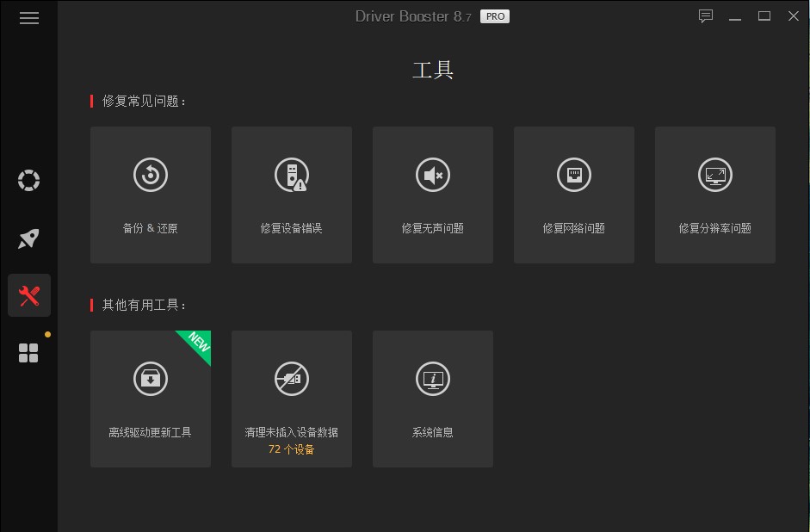The height and width of the screenshot is (532, 810).
Task: Click the Driver Booster 8.7 title text
Action: click(413, 16)
